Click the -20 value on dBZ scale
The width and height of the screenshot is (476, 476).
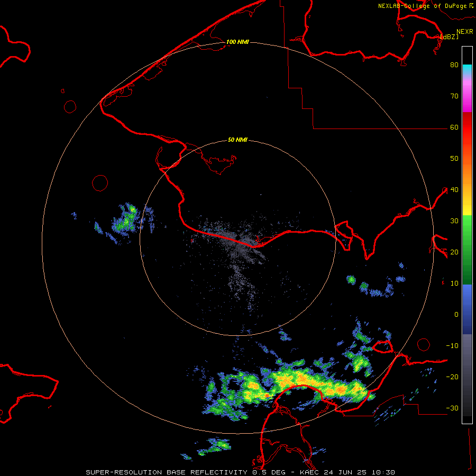tap(452, 377)
